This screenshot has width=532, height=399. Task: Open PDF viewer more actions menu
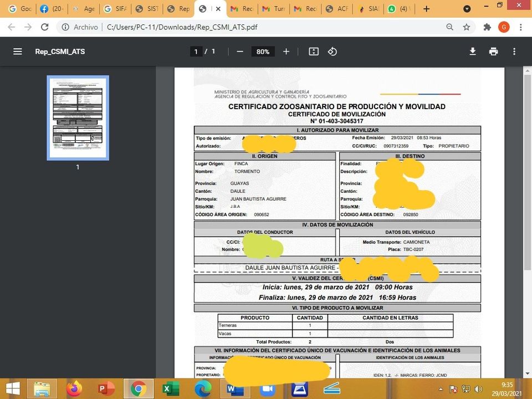click(514, 52)
